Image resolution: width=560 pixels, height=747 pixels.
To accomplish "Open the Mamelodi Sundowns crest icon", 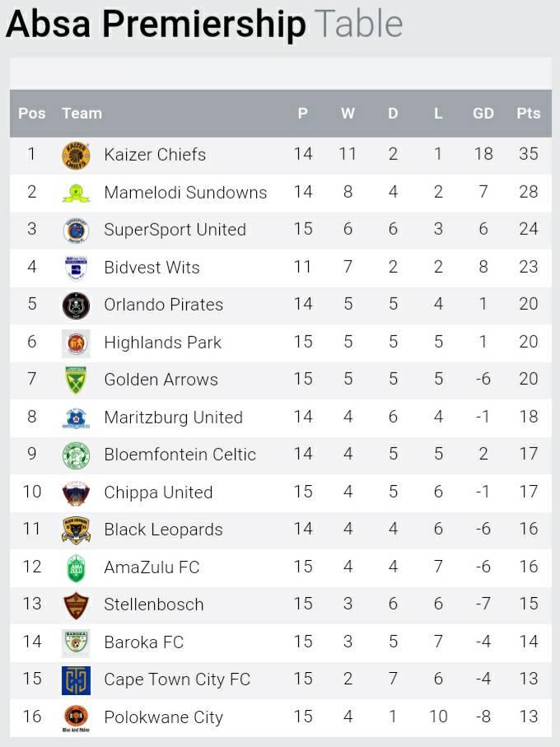I will (x=77, y=193).
